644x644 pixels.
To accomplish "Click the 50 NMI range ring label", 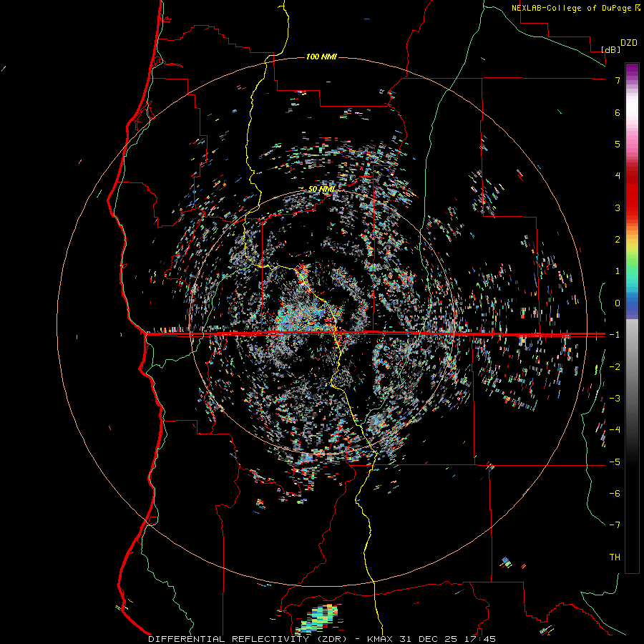I will (321, 189).
